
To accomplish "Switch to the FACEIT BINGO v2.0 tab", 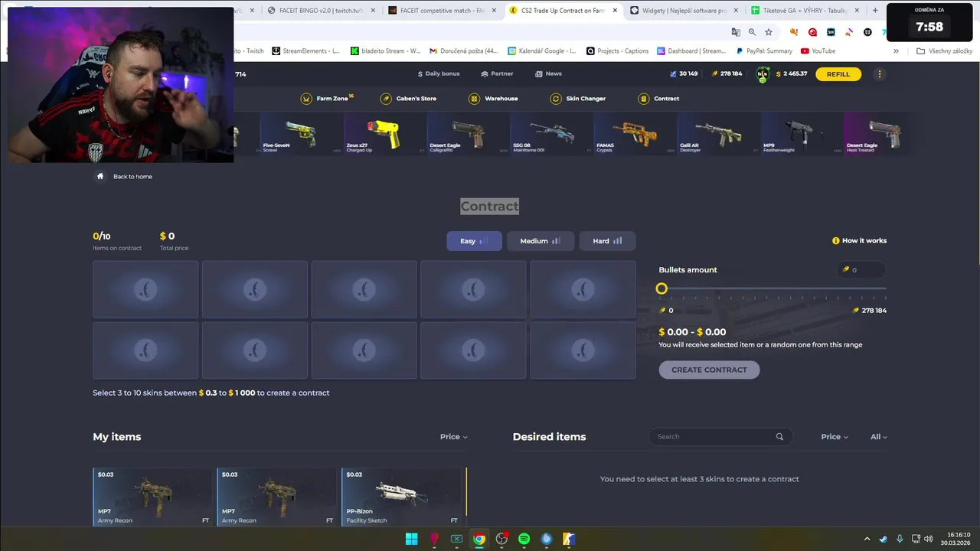I will click(x=322, y=11).
